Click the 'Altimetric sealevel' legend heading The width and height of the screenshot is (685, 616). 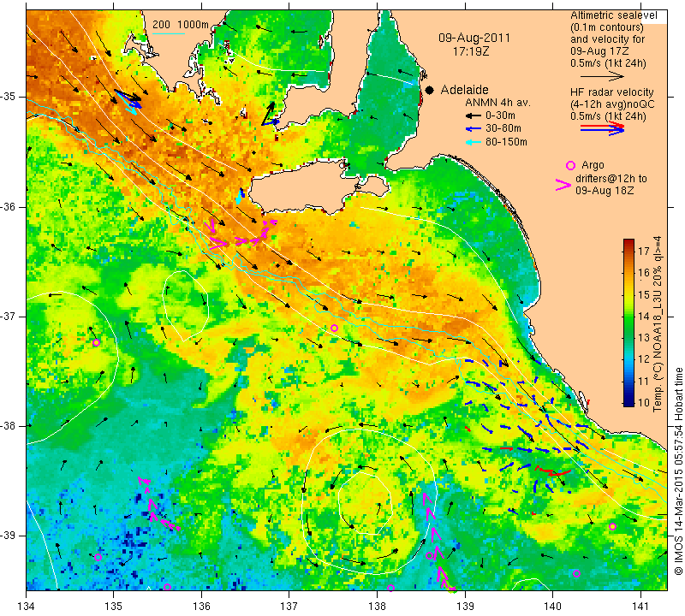613,15
